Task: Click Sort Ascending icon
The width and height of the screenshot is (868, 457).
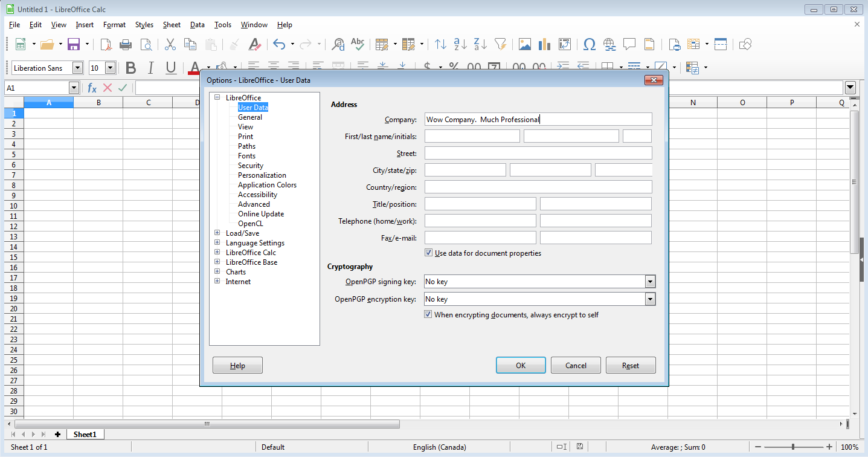Action: (461, 44)
